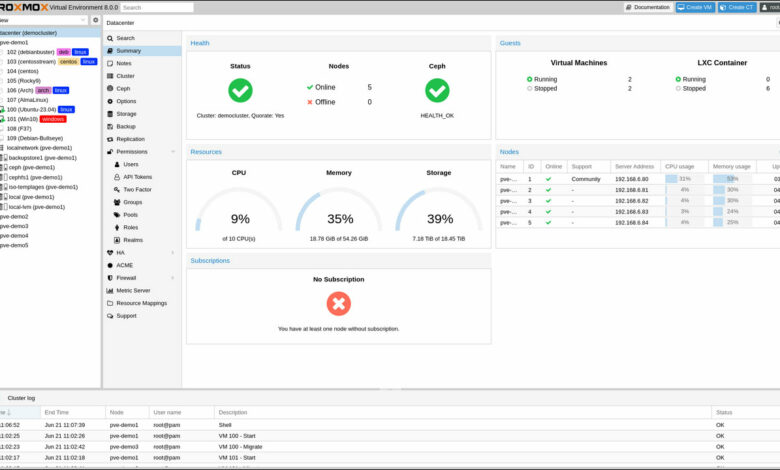
Task: Expand the Firewall submenu arrow
Action: pos(173,278)
